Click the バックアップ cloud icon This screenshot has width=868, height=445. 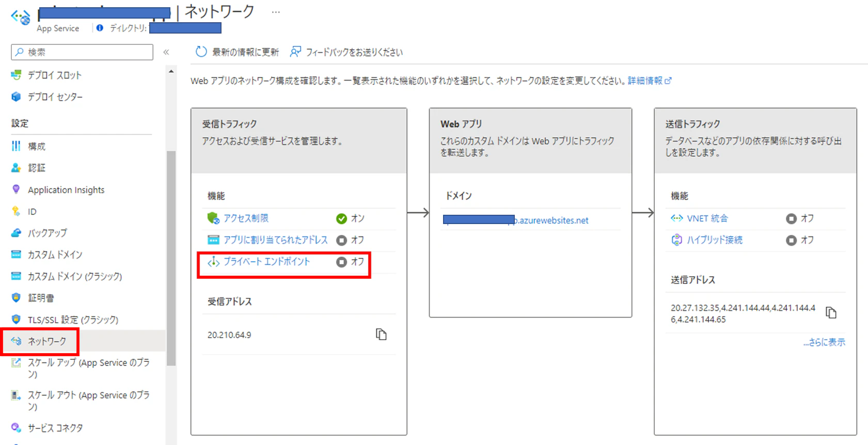click(x=17, y=233)
